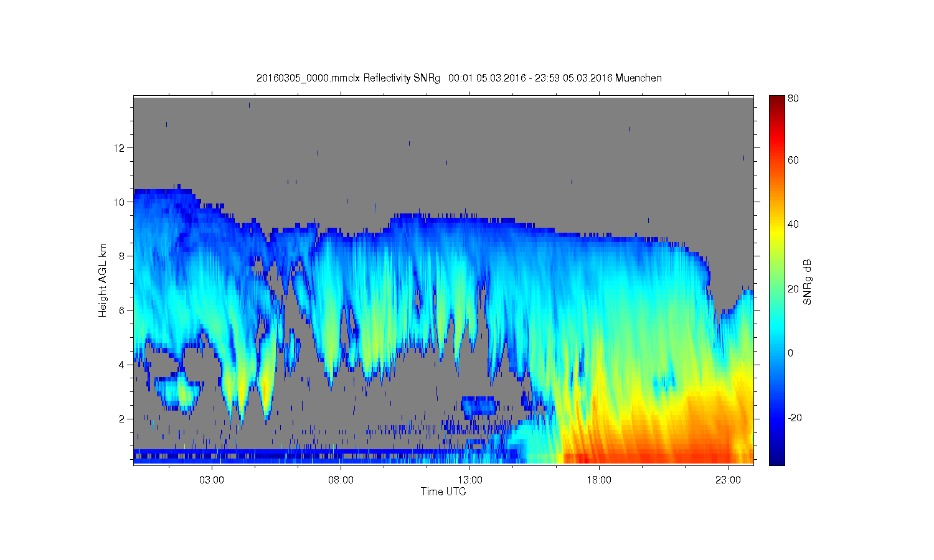Click the height tick label 2
This screenshot has height=560, width=934.
[x=123, y=419]
